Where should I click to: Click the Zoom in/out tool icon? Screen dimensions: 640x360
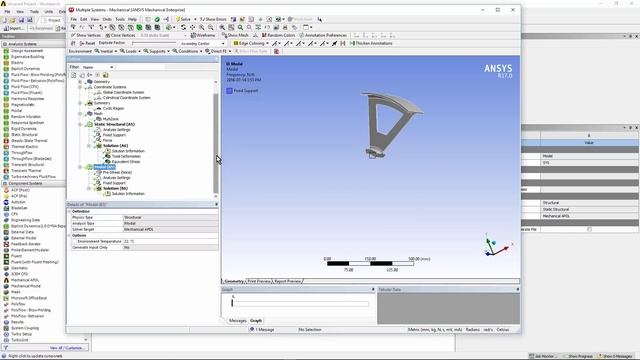pyautogui.click(x=202, y=27)
